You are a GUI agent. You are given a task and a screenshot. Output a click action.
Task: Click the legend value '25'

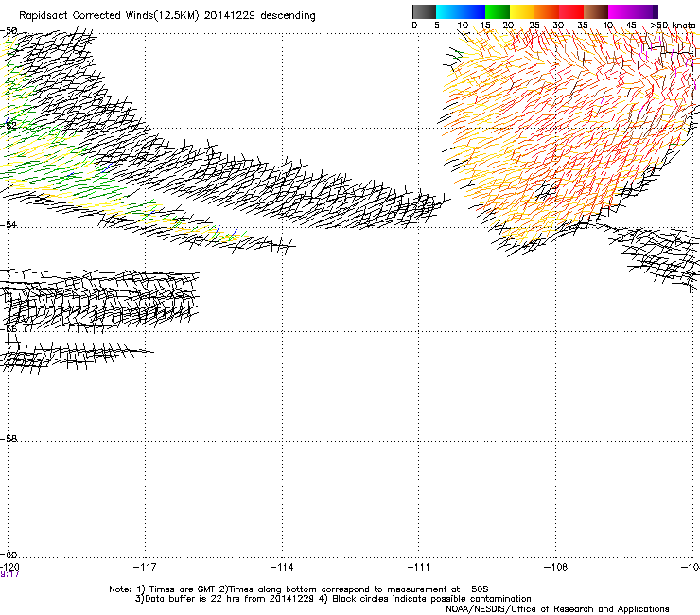pos(534,26)
